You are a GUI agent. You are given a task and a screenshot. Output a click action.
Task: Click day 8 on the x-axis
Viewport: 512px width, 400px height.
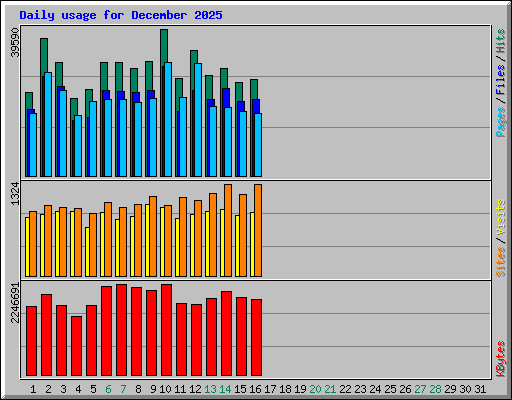coord(138,389)
